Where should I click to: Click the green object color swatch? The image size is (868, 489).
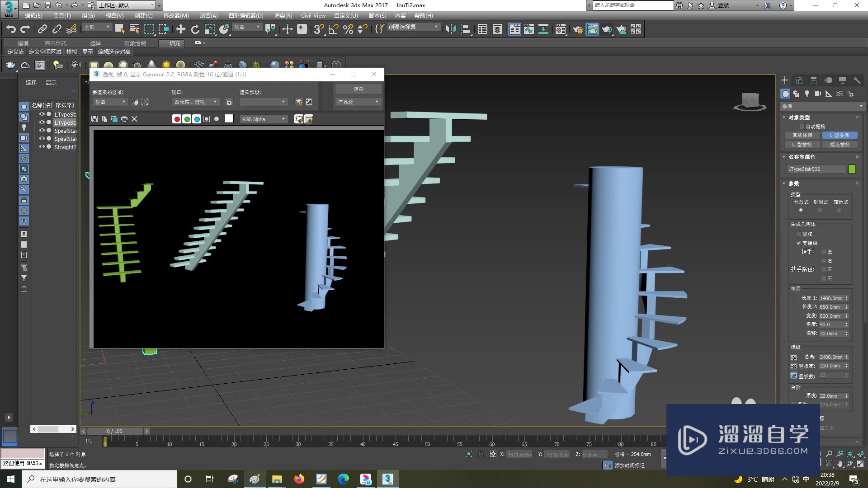tap(852, 169)
